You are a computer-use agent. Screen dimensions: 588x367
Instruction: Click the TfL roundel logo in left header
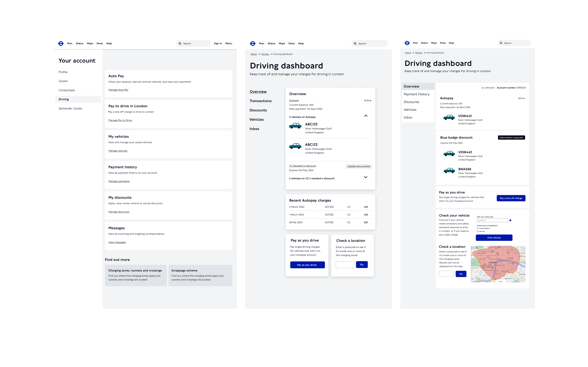[x=61, y=43]
